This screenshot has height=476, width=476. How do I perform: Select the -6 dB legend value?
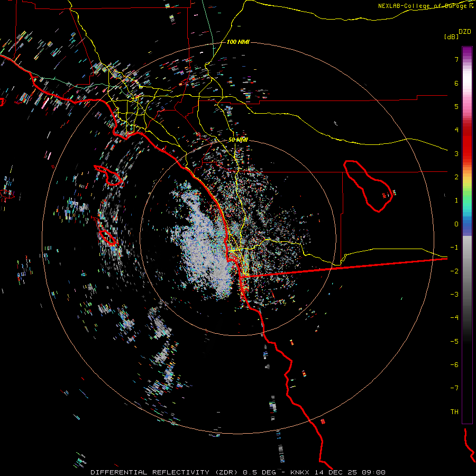click(454, 365)
